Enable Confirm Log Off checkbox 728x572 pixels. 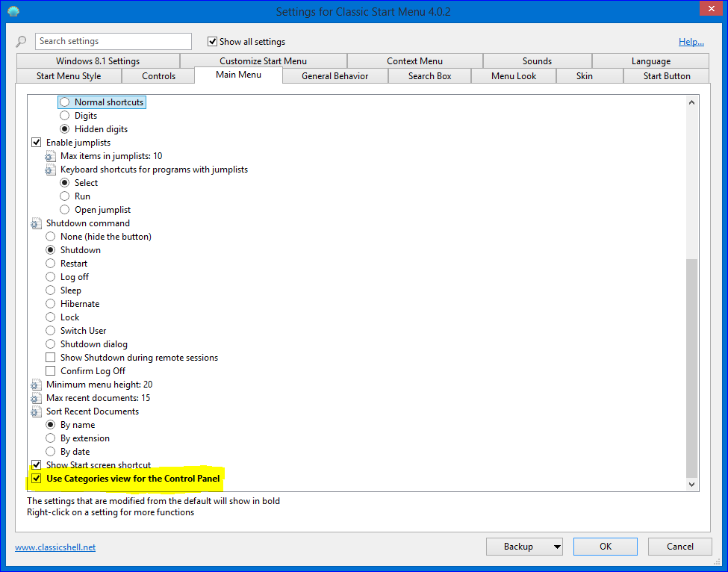pyautogui.click(x=51, y=371)
